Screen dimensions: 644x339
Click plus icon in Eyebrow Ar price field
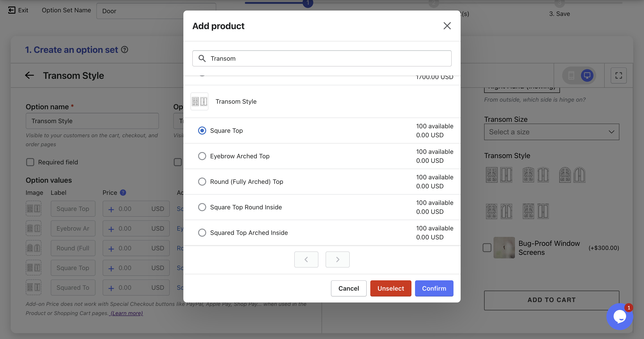click(x=111, y=229)
